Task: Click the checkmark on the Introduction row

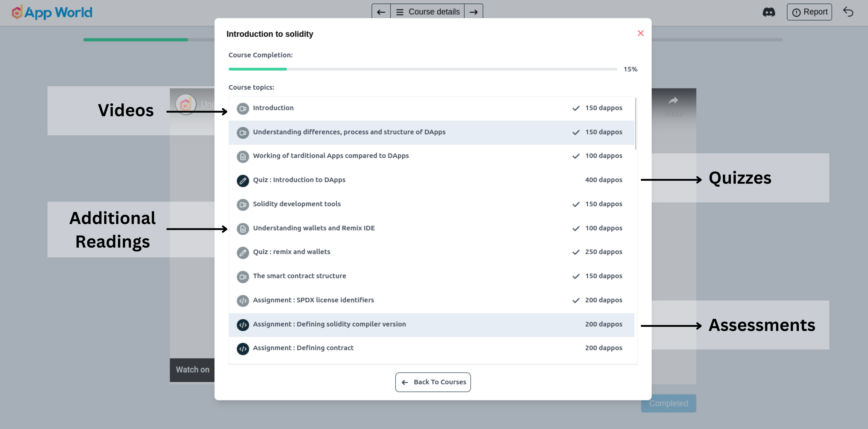Action: point(576,108)
